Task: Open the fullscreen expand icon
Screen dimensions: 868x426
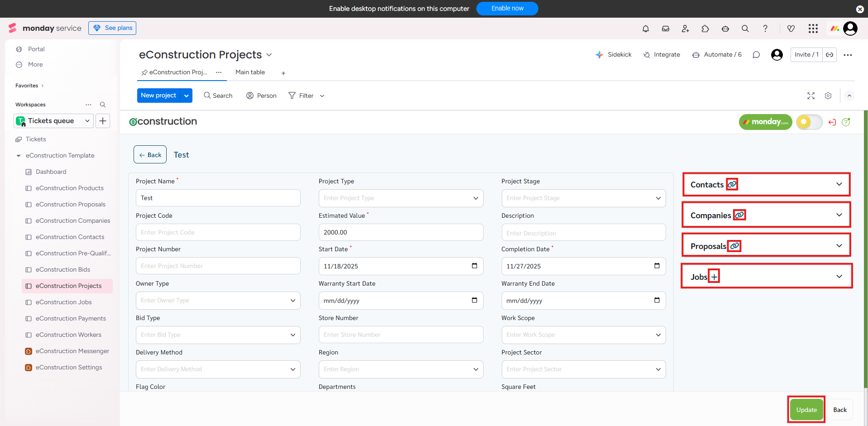Action: pyautogui.click(x=811, y=96)
